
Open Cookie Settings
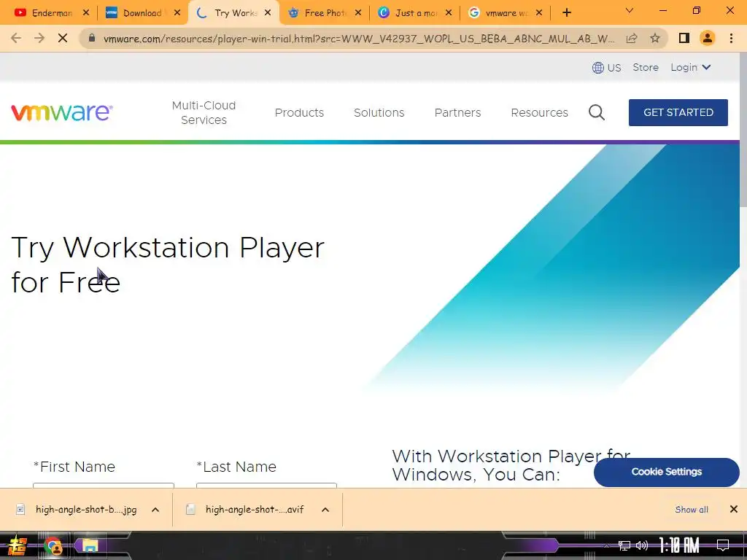pos(667,472)
